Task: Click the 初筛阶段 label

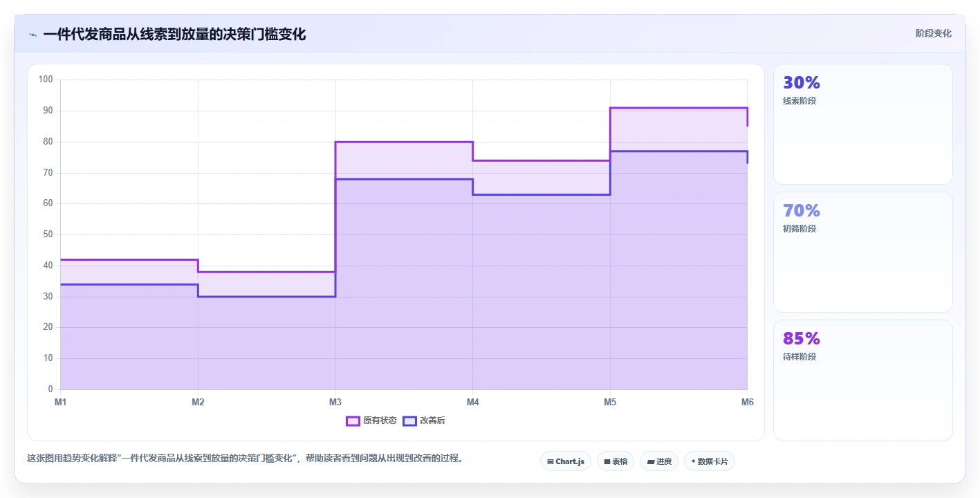Action: 799,229
